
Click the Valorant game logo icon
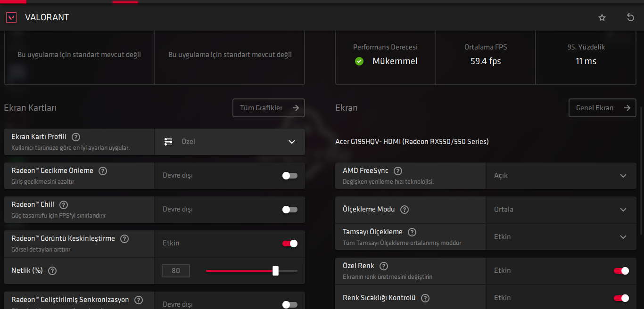[x=11, y=17]
